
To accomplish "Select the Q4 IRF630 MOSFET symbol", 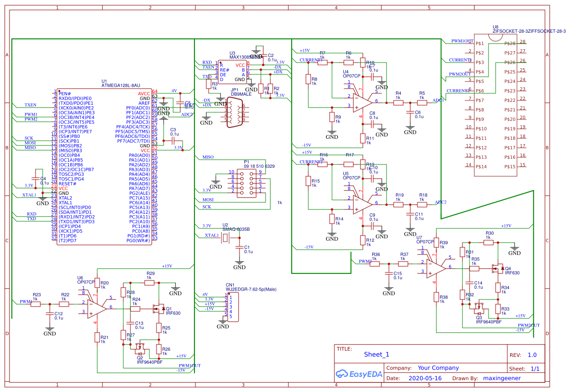I will [498, 269].
